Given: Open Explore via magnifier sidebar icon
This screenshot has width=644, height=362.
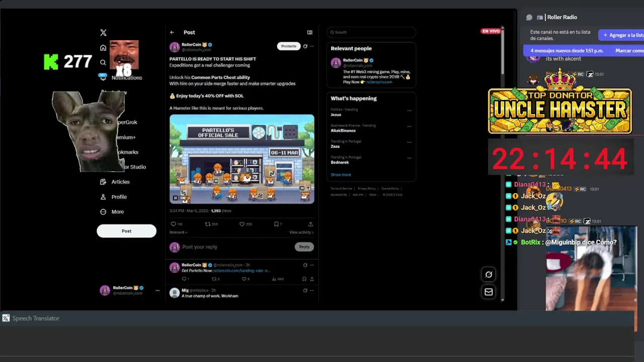Looking at the screenshot, I should pos(103,63).
